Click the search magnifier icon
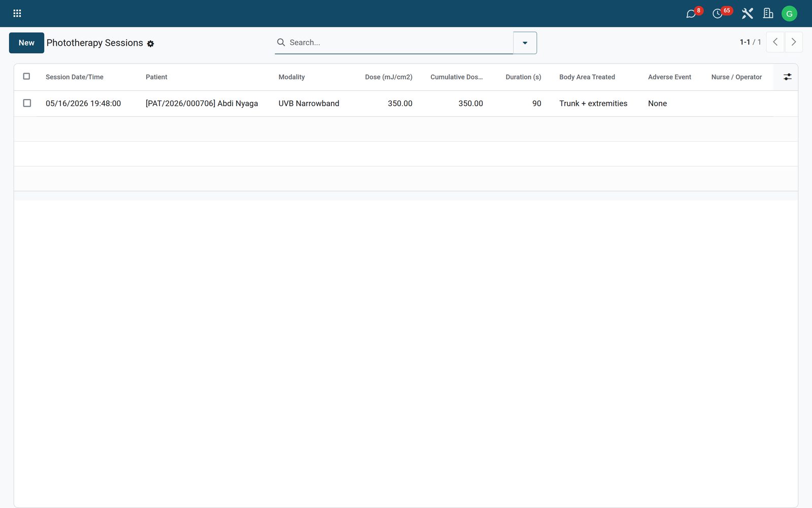This screenshot has width=812, height=508. click(281, 42)
